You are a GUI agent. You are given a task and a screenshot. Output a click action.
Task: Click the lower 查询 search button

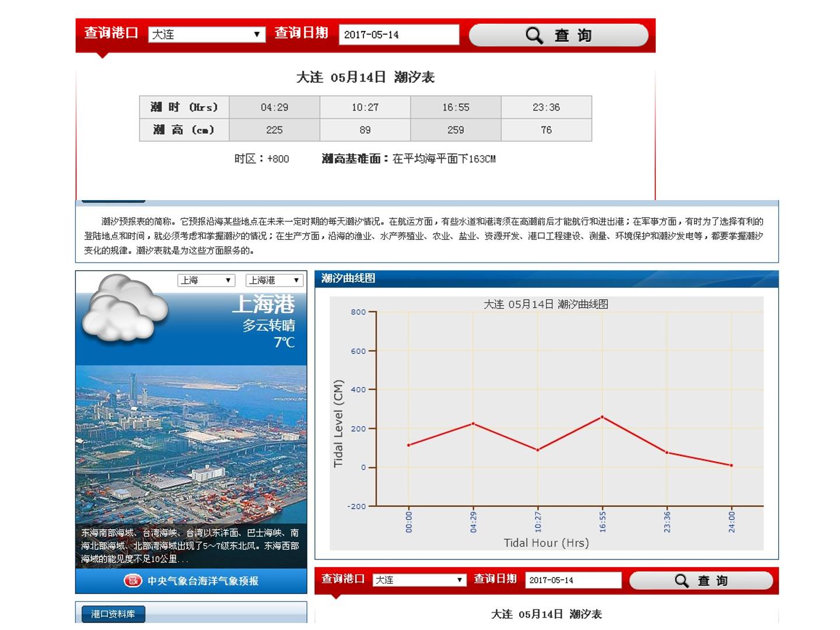click(701, 580)
